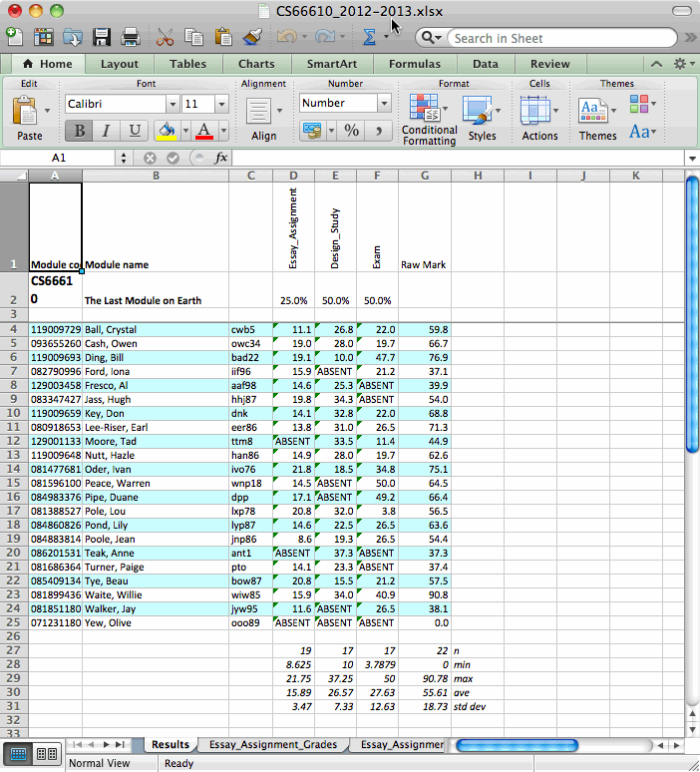Click the theme fonts Aa icon
700x772 pixels.
[639, 132]
